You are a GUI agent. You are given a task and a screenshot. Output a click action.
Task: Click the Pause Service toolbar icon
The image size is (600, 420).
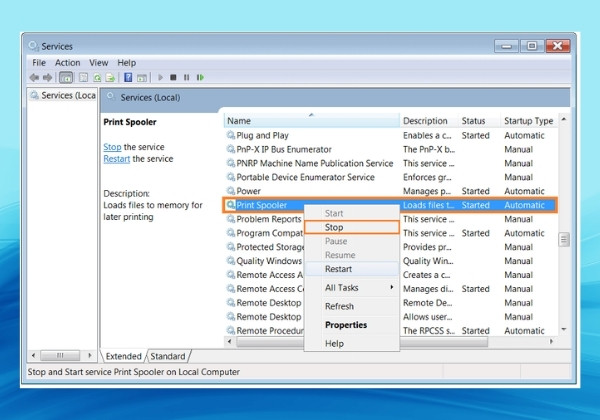(x=186, y=78)
